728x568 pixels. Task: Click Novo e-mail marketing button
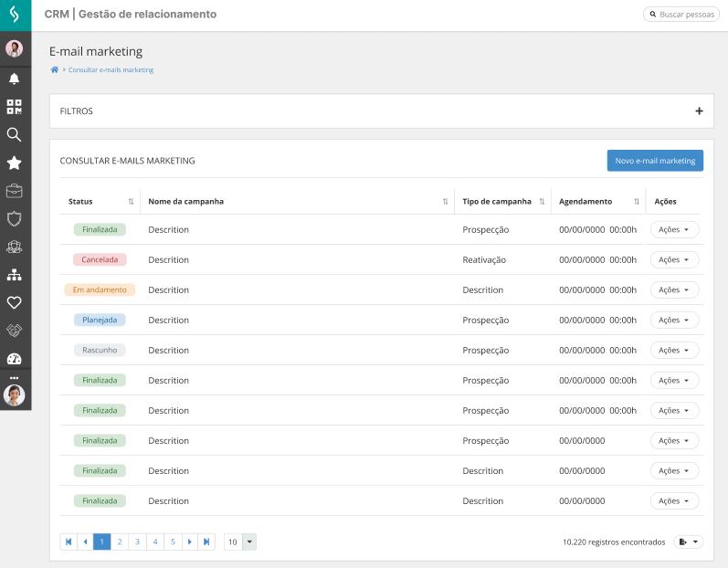(x=655, y=161)
